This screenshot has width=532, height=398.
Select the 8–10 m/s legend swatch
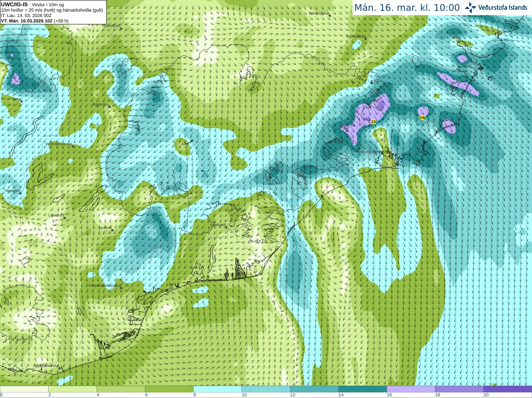click(217, 389)
